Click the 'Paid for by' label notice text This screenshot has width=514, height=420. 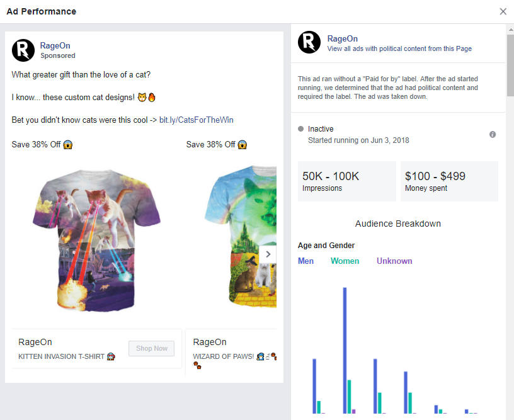click(x=387, y=88)
